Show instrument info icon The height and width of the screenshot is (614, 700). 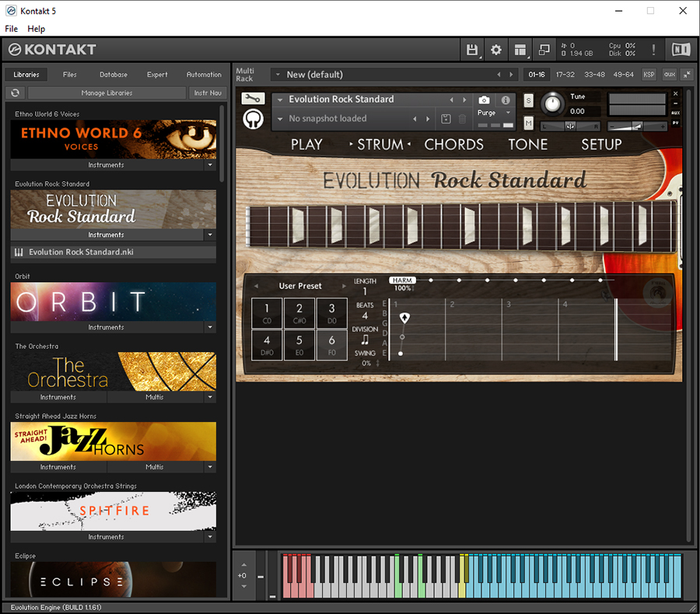(506, 100)
